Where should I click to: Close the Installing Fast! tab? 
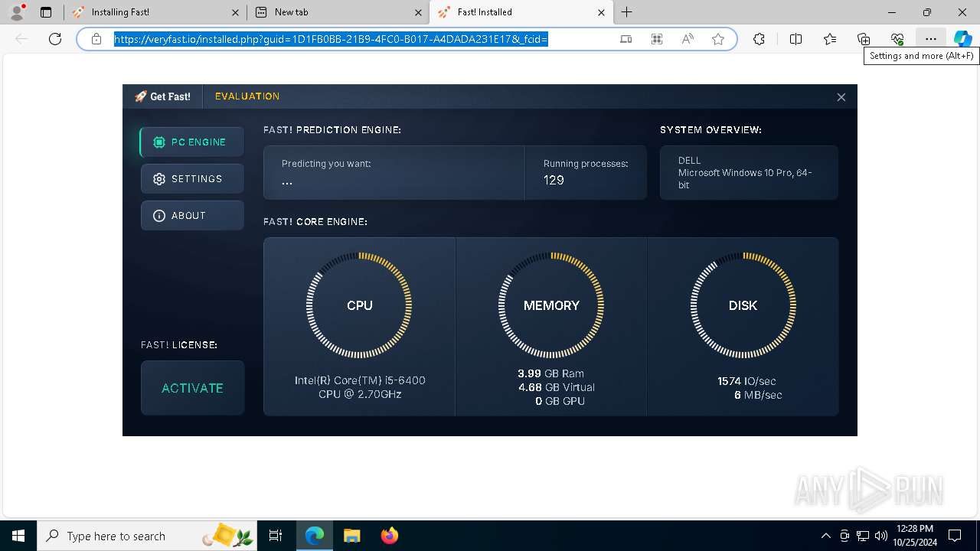(235, 12)
